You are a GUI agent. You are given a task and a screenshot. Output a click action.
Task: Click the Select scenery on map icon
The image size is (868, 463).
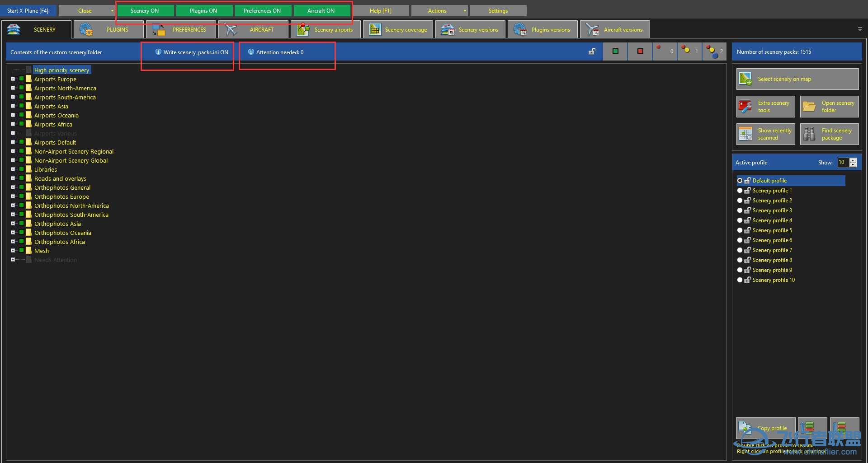pyautogui.click(x=745, y=79)
